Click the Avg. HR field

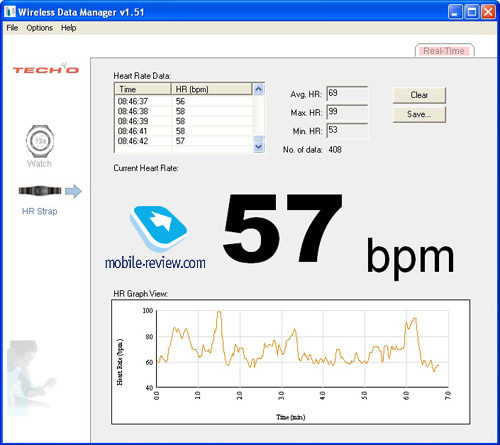347,93
